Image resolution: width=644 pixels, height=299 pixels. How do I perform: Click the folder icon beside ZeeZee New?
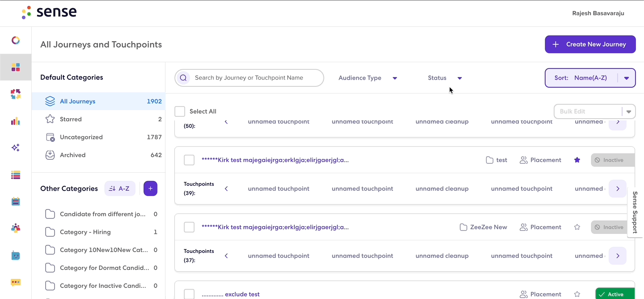click(464, 227)
